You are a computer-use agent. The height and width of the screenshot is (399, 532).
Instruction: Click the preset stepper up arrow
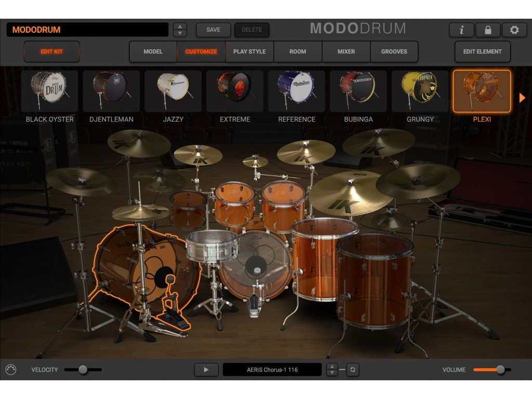tap(180, 26)
